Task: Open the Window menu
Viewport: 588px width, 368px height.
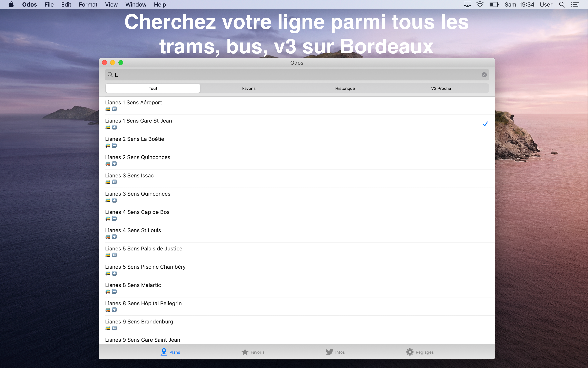Action: [136, 5]
